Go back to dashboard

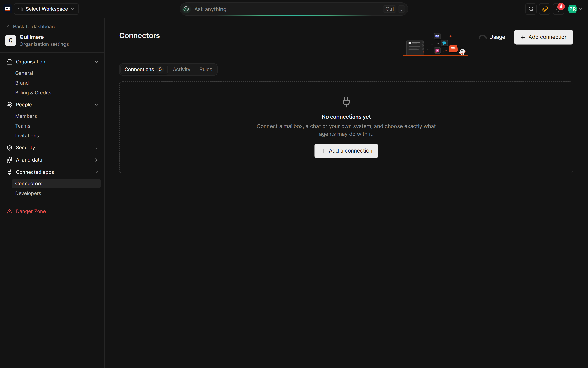(31, 27)
